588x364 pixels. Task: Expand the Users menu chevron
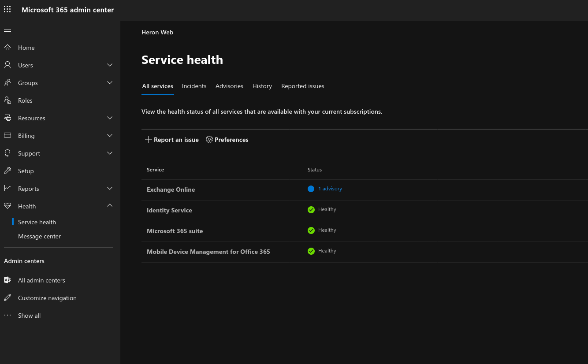110,65
